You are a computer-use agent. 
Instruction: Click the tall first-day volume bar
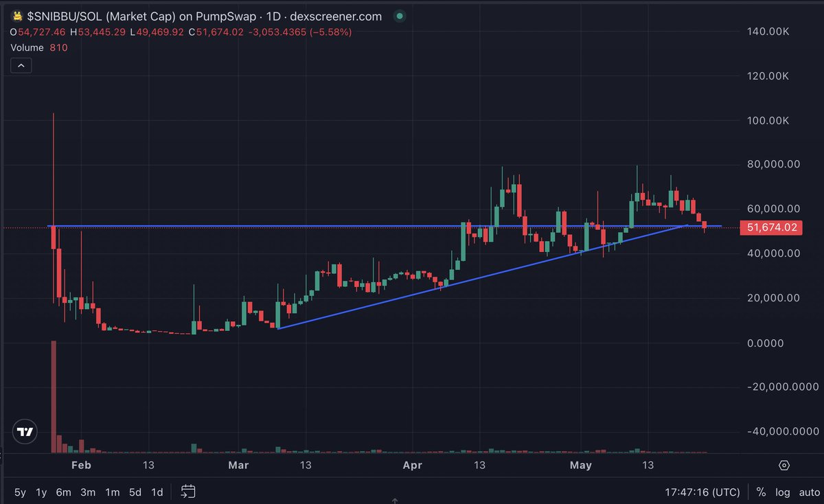(53, 397)
